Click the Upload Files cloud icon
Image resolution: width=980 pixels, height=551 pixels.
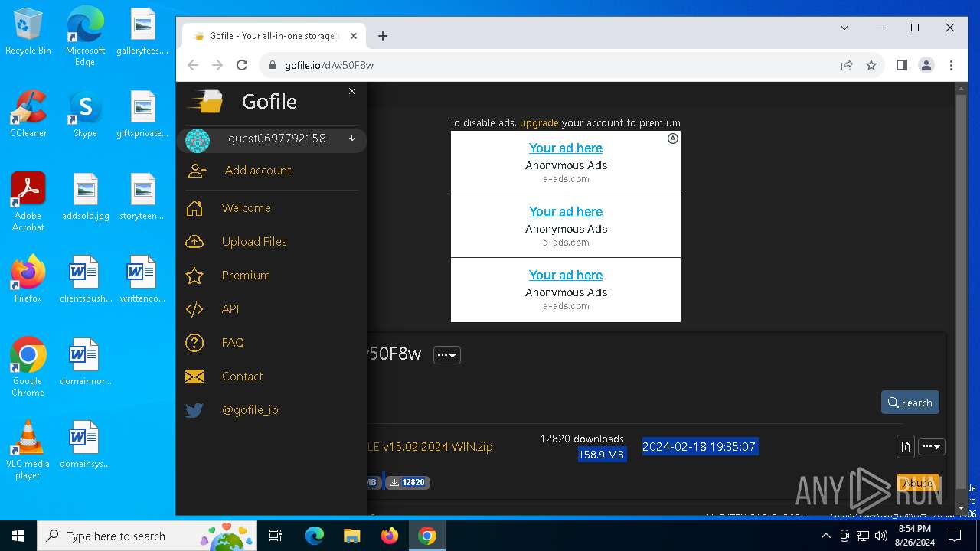coord(194,242)
